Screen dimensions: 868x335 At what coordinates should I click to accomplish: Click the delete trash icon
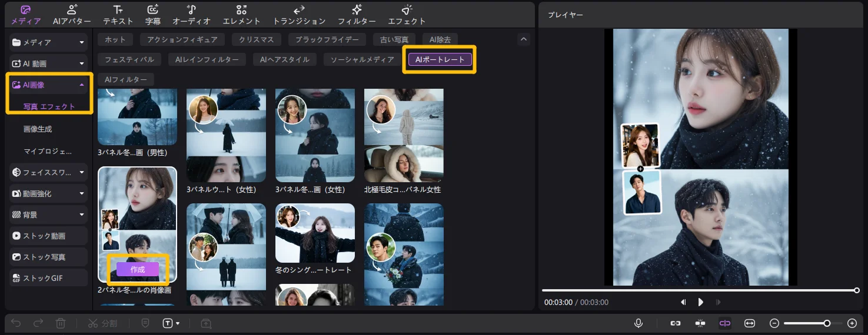pyautogui.click(x=60, y=323)
